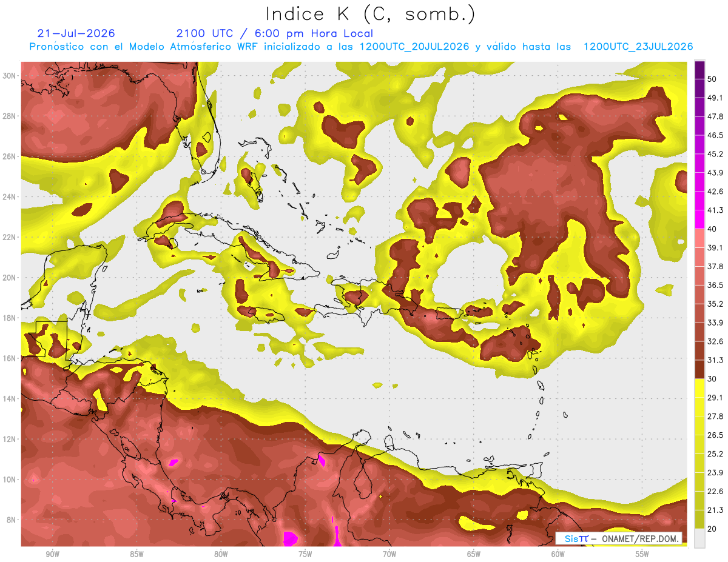Click the colorbar value 26.5

[x=715, y=435]
